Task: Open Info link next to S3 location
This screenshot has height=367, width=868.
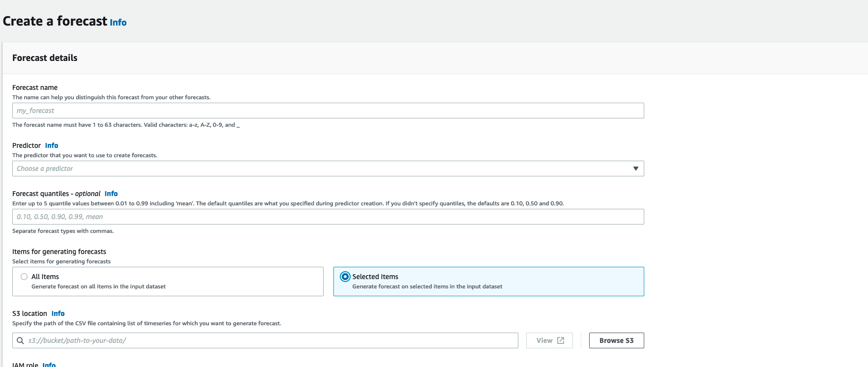Action: coord(58,313)
